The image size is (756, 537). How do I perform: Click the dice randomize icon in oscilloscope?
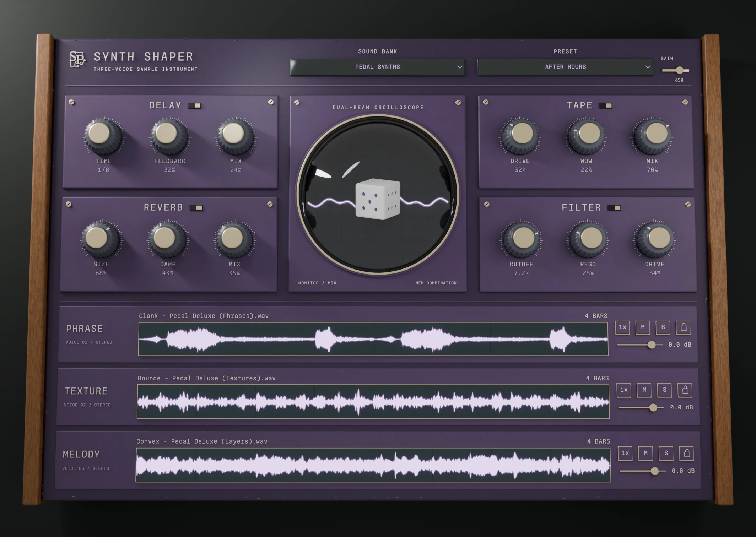click(378, 199)
